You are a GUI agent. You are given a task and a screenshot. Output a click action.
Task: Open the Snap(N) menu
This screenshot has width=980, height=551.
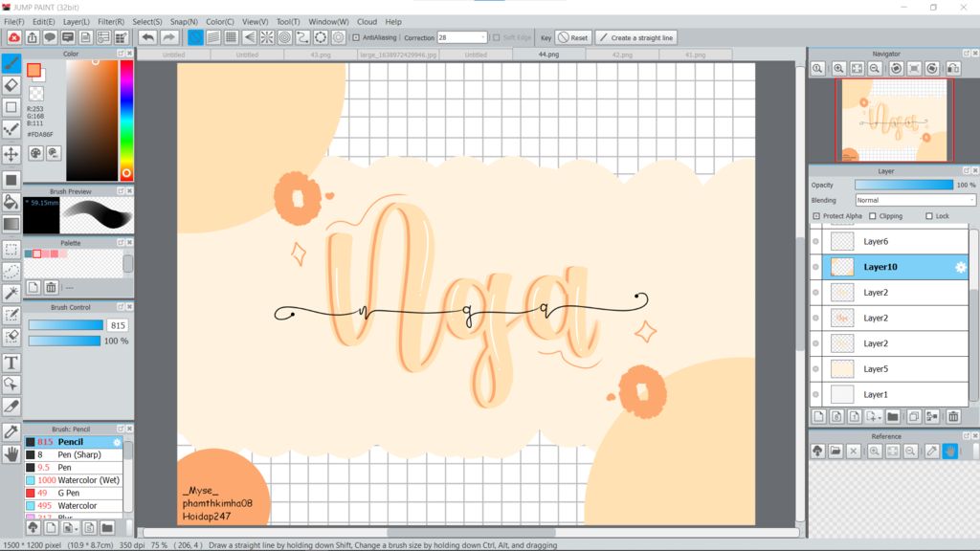pos(184,21)
